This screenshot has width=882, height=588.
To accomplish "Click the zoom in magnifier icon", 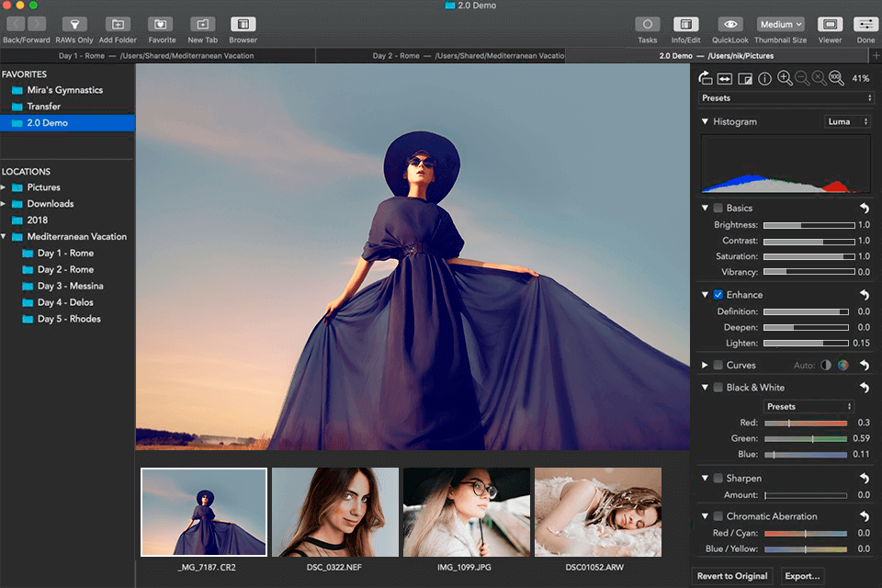I will click(785, 79).
